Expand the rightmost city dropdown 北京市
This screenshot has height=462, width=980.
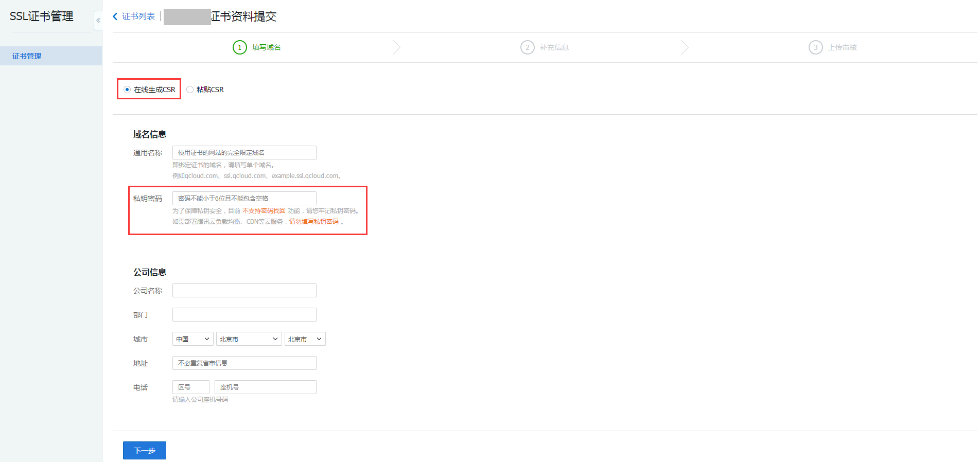tap(305, 339)
